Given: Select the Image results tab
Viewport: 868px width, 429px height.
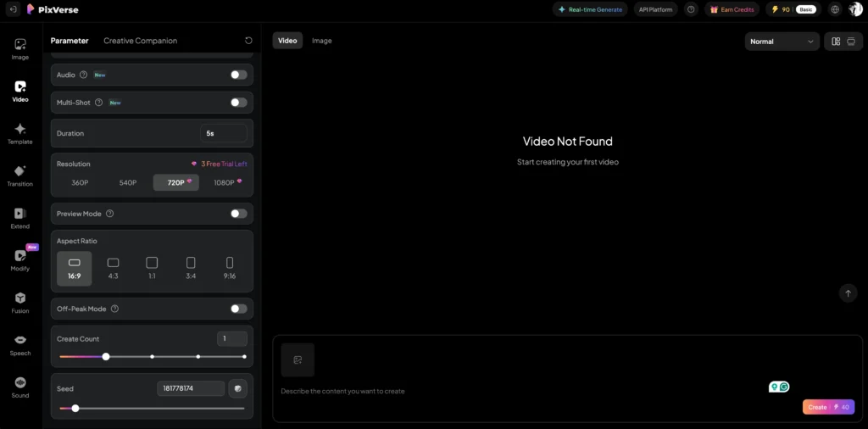Looking at the screenshot, I should (321, 41).
